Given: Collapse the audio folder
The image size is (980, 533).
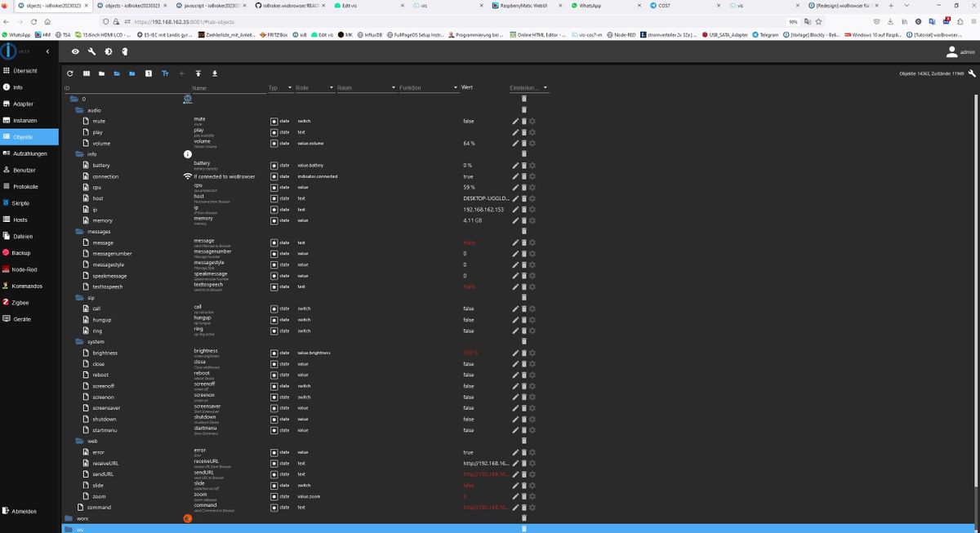Looking at the screenshot, I should click(80, 109).
